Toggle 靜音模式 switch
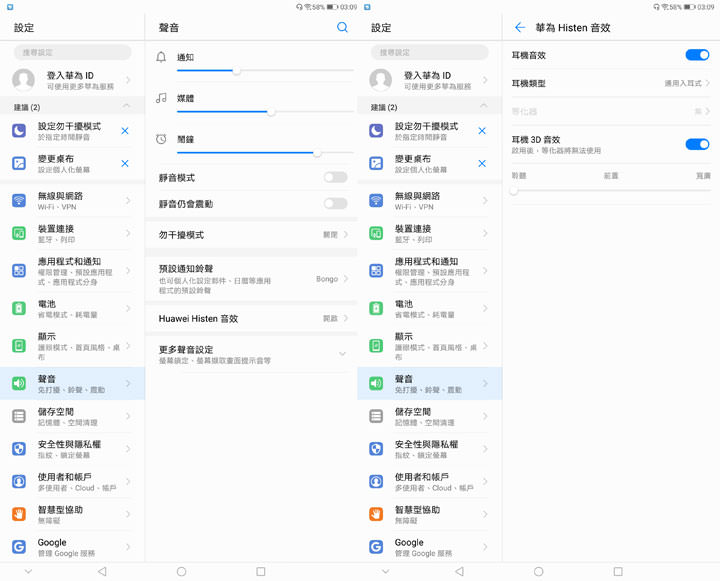Screen dimensions: 720x581 coord(335,177)
